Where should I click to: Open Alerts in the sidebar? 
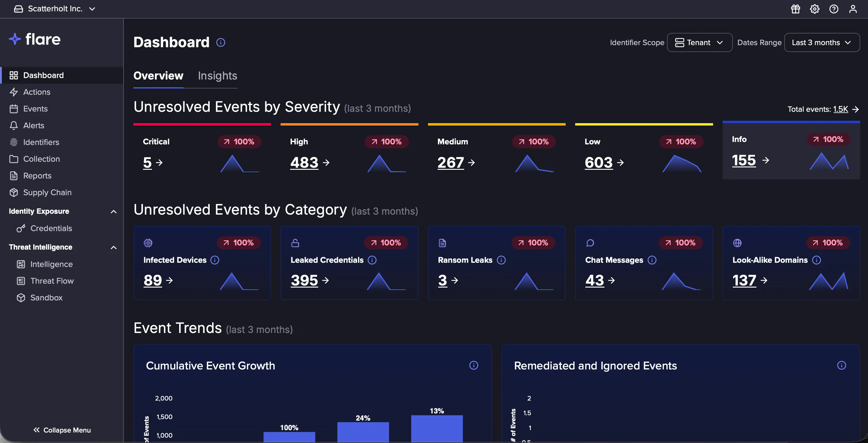[x=62, y=126]
